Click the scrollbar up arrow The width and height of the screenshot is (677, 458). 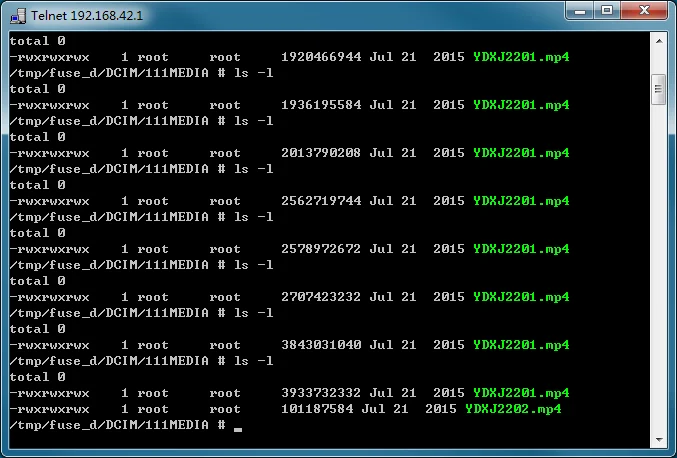(x=659, y=41)
